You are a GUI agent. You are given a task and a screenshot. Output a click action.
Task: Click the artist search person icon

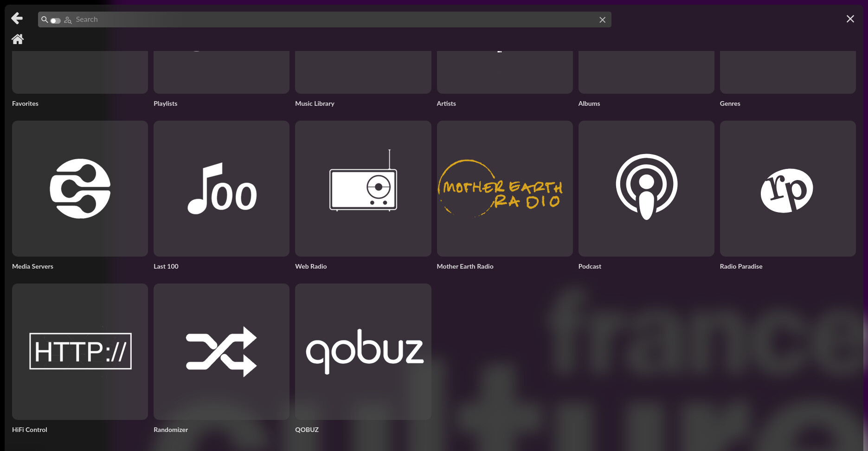tap(68, 20)
